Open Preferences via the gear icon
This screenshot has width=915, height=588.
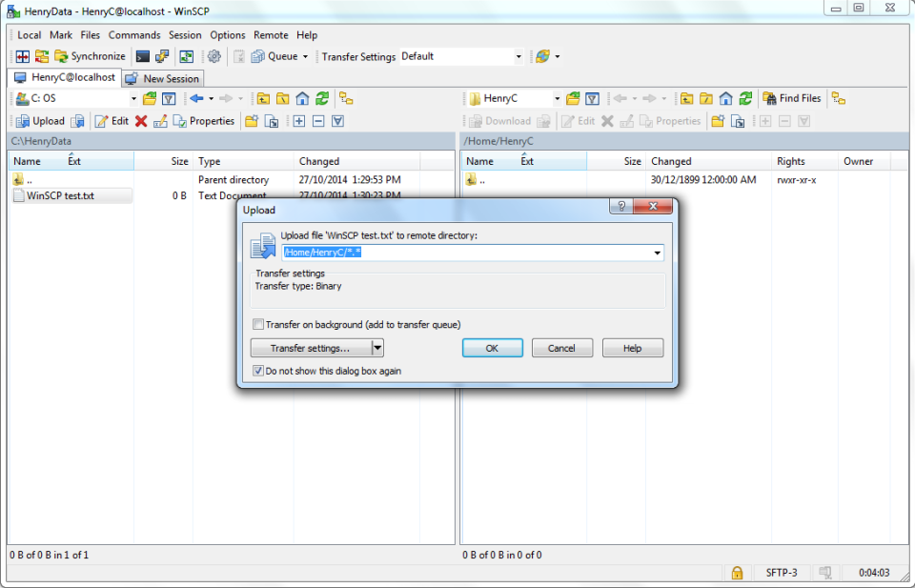[x=214, y=56]
